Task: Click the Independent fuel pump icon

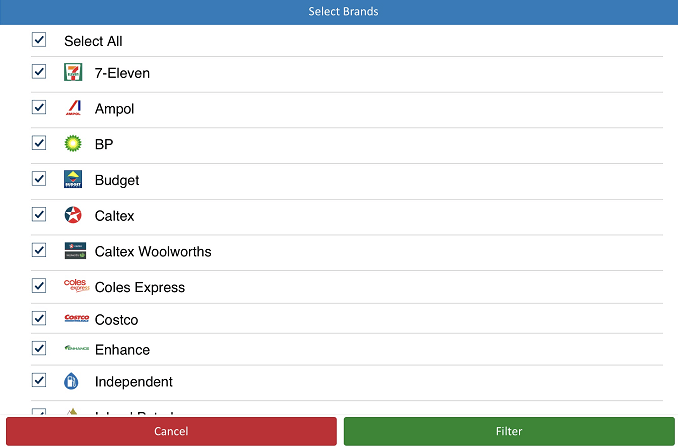Action: coord(71,381)
